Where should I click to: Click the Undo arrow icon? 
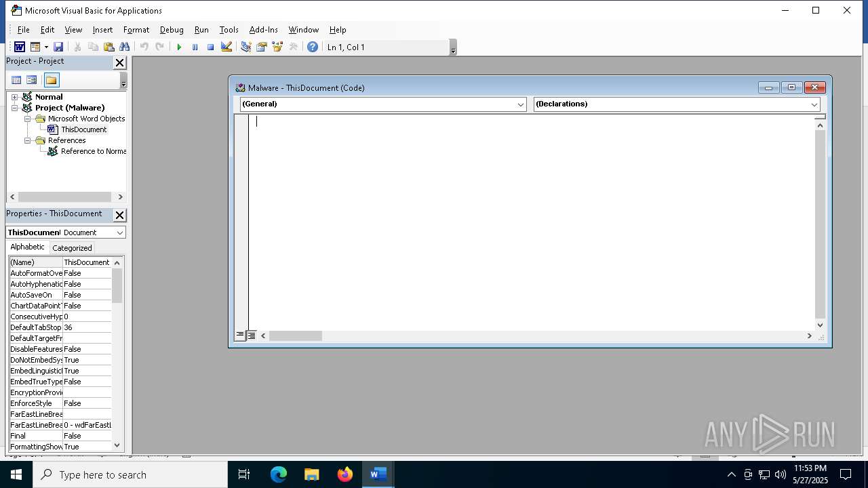point(144,47)
